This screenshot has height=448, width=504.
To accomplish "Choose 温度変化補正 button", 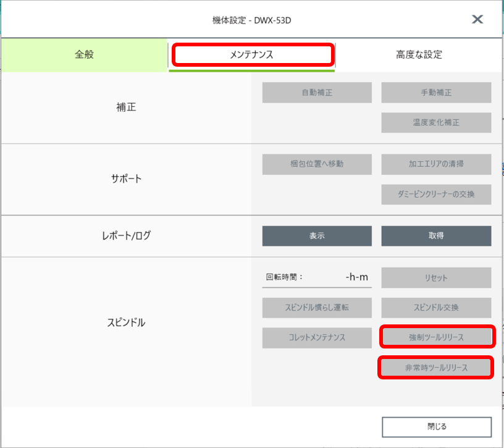I will click(436, 122).
